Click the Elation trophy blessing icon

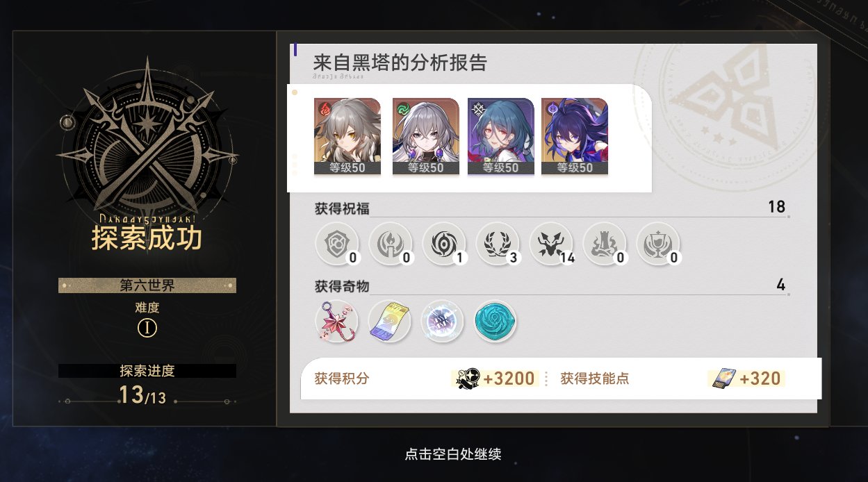click(x=658, y=244)
